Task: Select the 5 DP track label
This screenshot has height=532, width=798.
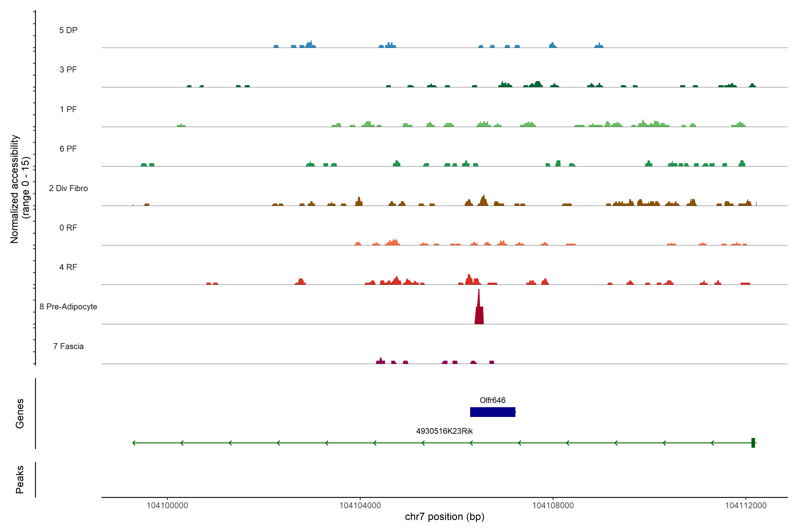Action: click(x=68, y=30)
